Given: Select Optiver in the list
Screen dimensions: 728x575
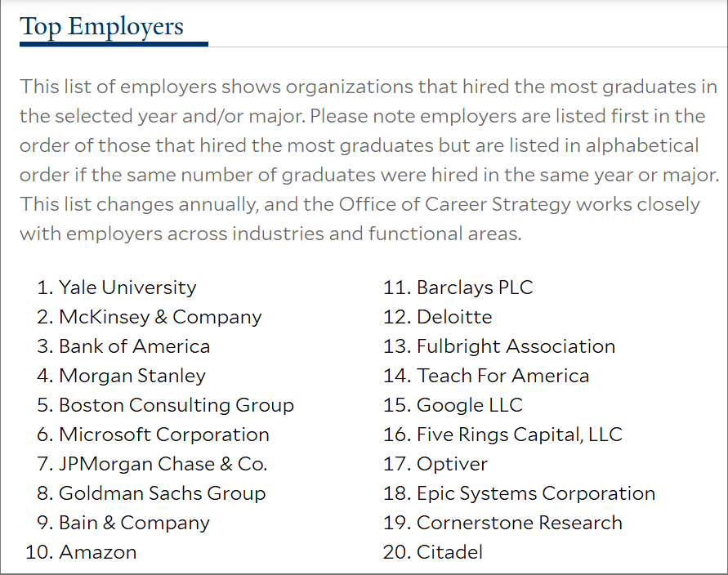Looking at the screenshot, I should point(452,464).
